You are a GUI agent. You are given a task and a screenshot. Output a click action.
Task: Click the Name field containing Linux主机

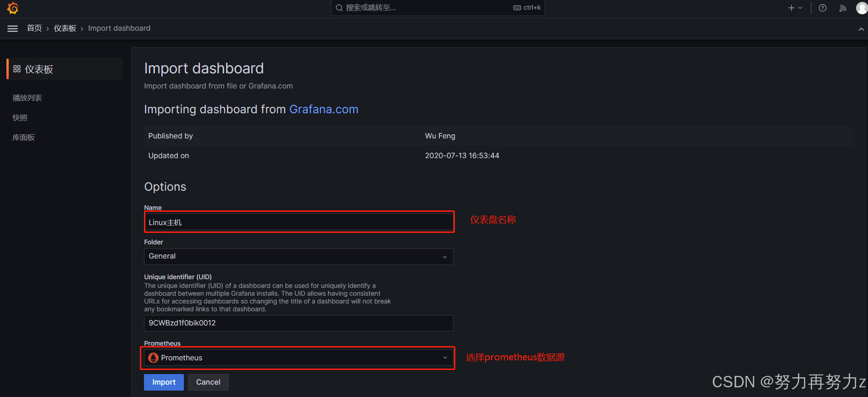[299, 222]
